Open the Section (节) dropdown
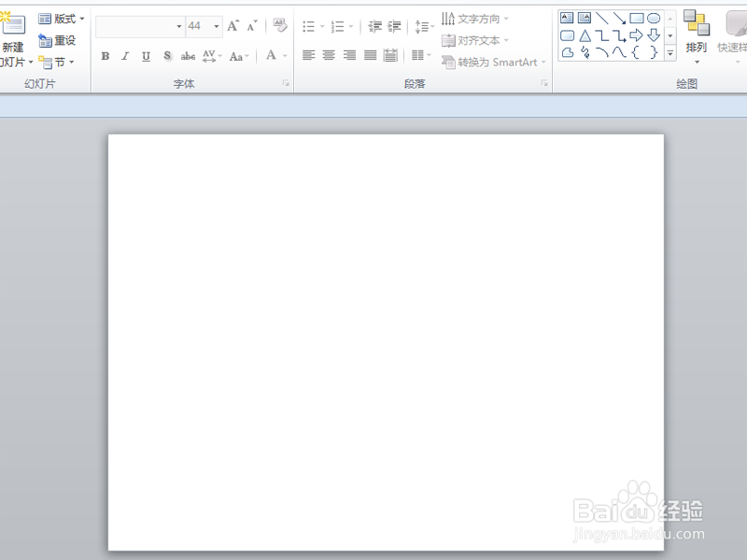Viewport: 747px width, 560px height. tap(56, 63)
